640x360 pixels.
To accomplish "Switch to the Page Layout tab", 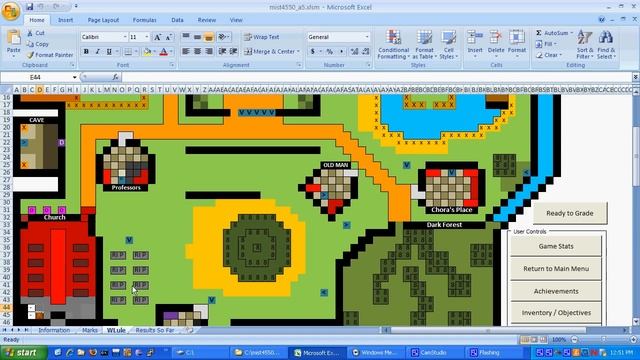I will tap(103, 20).
